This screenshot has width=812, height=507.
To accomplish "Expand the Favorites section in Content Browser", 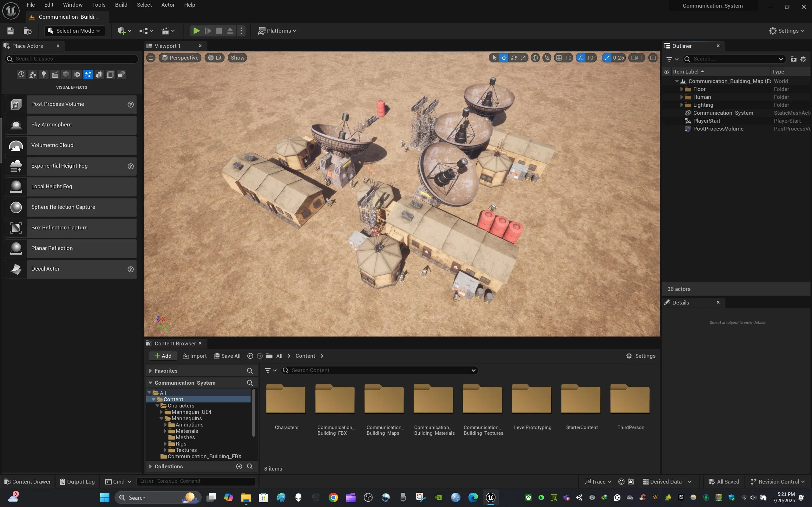I will [x=150, y=370].
